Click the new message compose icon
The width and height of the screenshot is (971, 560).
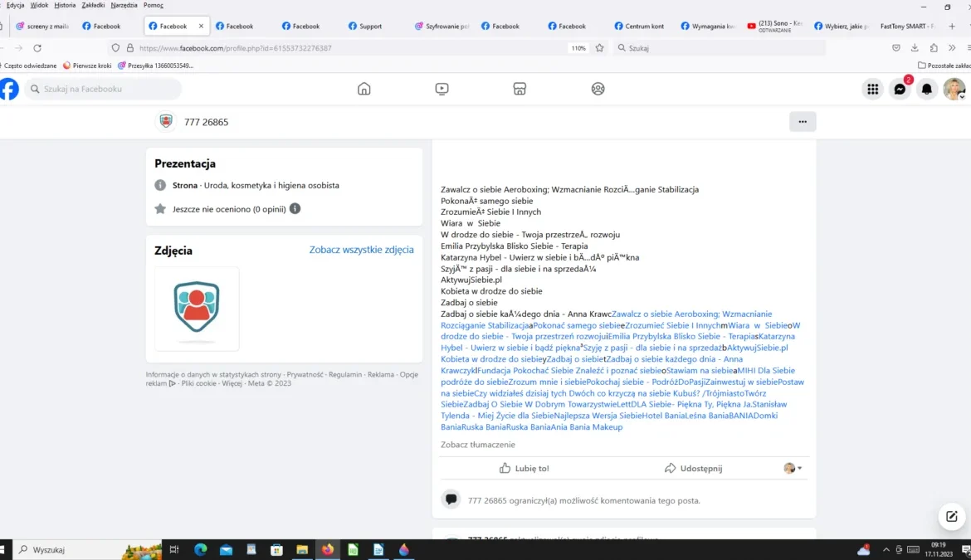point(951,516)
